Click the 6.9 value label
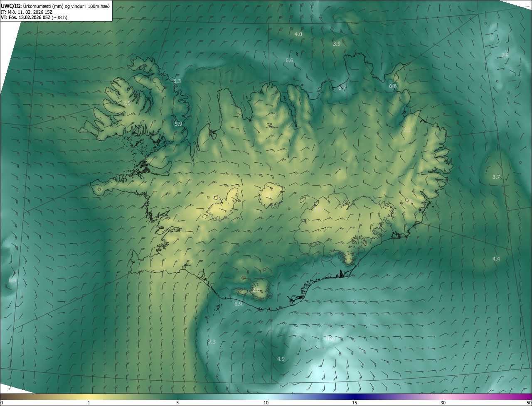Screen dimensions: 532x406 click(238, 304)
